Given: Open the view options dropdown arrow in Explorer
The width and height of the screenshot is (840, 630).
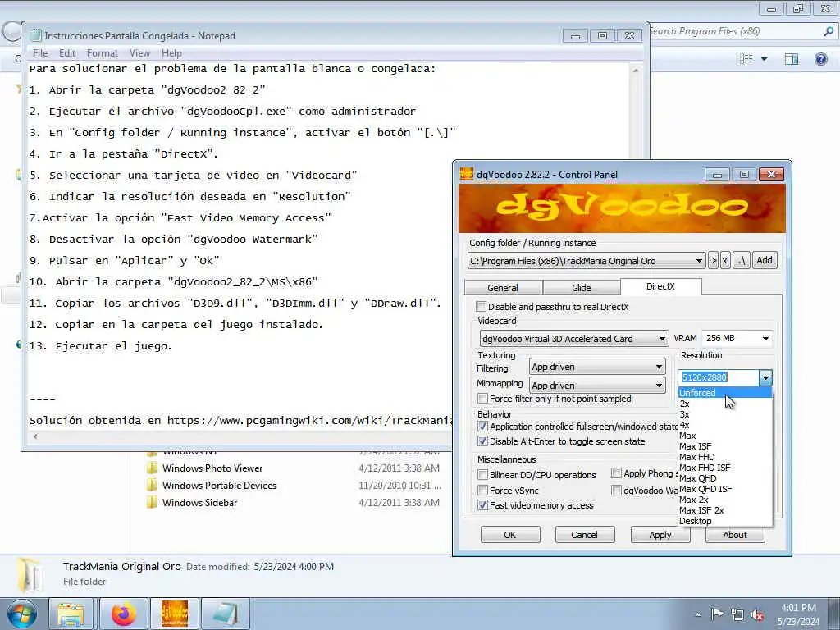Looking at the screenshot, I should 764,59.
